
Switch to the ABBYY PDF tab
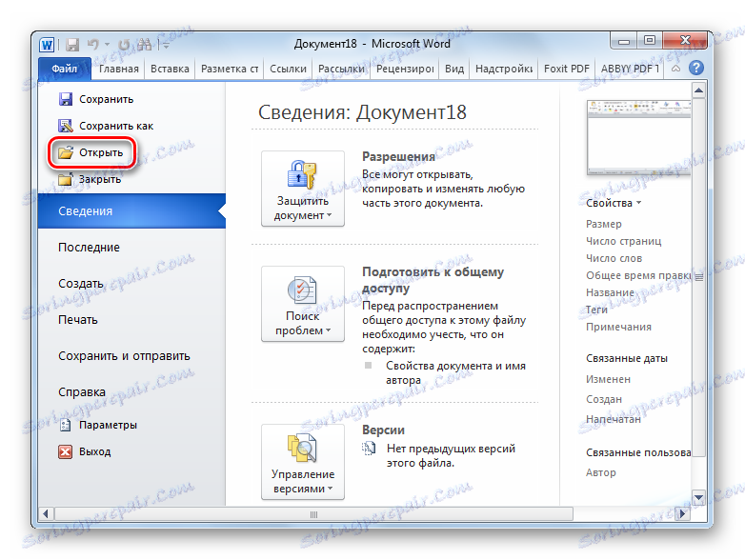(x=630, y=69)
